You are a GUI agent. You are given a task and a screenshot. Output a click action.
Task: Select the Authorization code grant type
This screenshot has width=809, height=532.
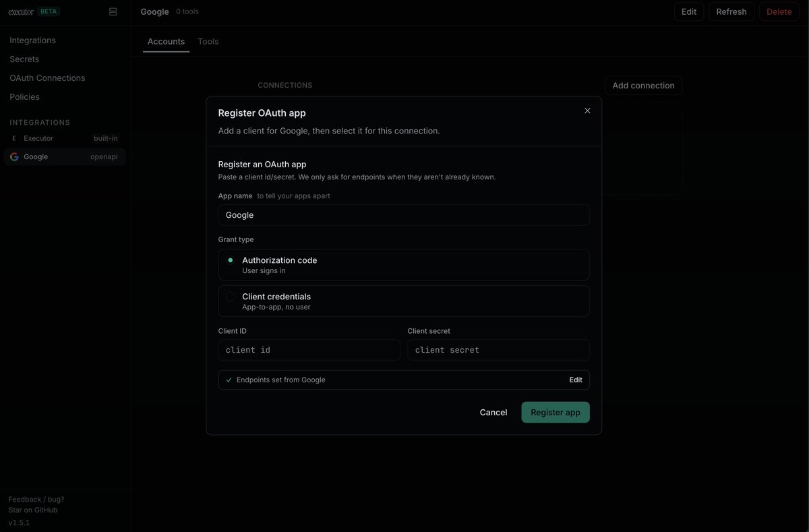(x=404, y=265)
